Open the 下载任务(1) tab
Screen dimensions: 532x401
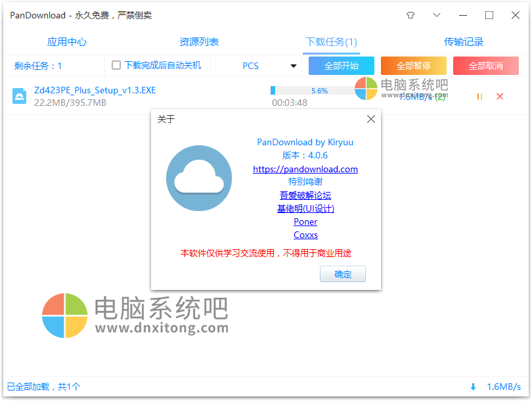(x=331, y=42)
